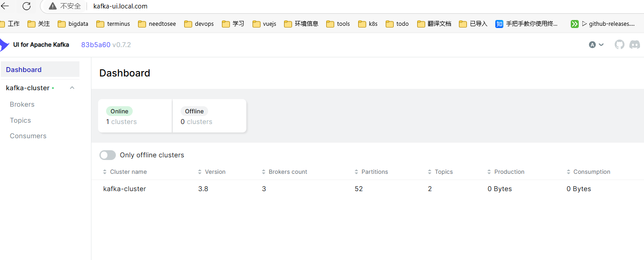
Task: Open the k8s bookmark folder
Action: [x=367, y=24]
